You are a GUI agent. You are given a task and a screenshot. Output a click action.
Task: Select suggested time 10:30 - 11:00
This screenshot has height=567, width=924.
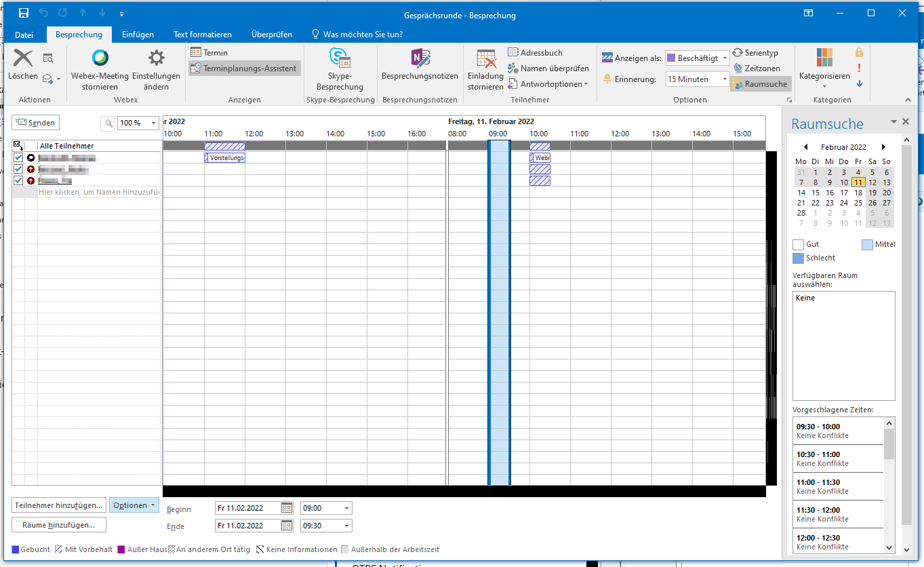pyautogui.click(x=838, y=458)
